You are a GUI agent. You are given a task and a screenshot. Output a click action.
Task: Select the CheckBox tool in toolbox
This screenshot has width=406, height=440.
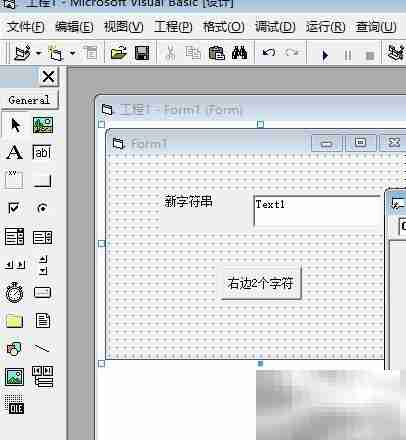pos(14,208)
